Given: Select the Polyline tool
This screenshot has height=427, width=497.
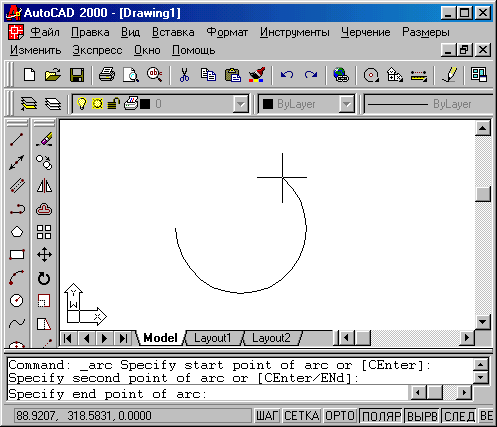Looking at the screenshot, I should pos(17,209).
